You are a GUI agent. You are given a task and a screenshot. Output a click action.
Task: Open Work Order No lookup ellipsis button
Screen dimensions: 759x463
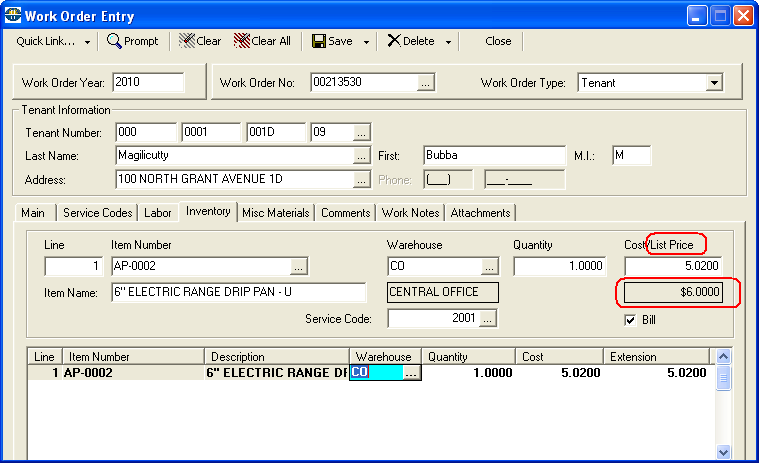426,83
